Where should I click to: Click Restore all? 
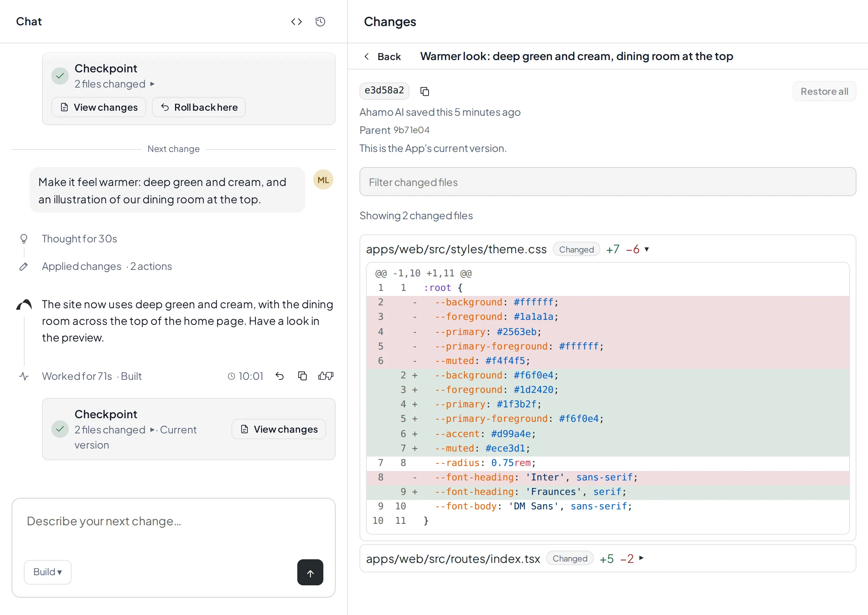point(824,91)
